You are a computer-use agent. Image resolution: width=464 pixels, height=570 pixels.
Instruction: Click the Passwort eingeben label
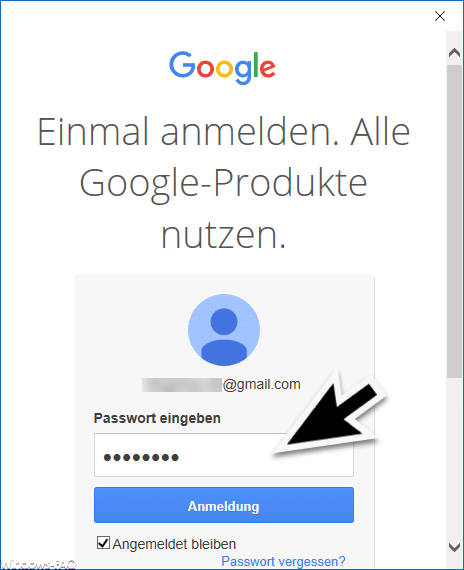click(x=157, y=418)
